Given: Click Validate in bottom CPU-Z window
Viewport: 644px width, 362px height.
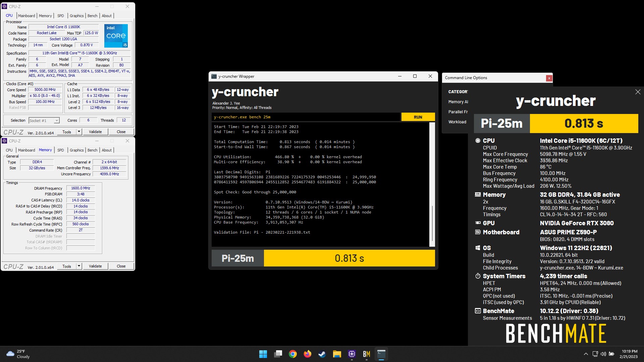Looking at the screenshot, I should pos(95,266).
